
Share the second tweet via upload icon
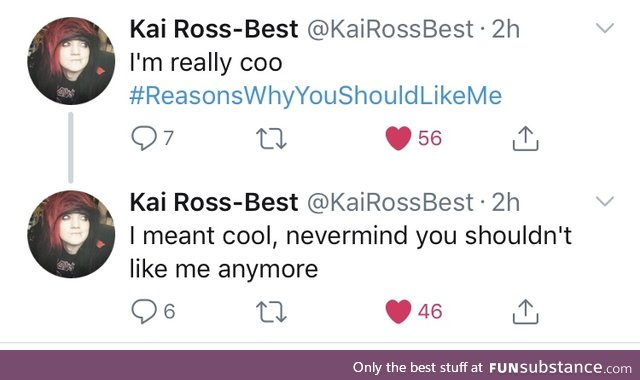[525, 312]
